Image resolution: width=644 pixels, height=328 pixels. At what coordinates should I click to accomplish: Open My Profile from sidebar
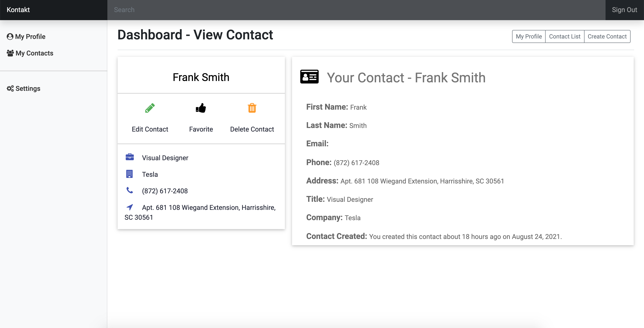pyautogui.click(x=30, y=36)
